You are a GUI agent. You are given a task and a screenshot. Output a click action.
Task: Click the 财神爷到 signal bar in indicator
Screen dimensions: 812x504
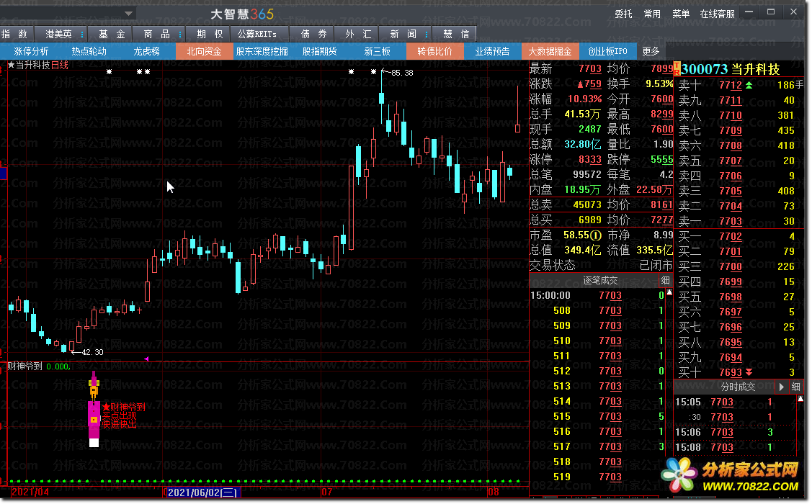coord(94,409)
